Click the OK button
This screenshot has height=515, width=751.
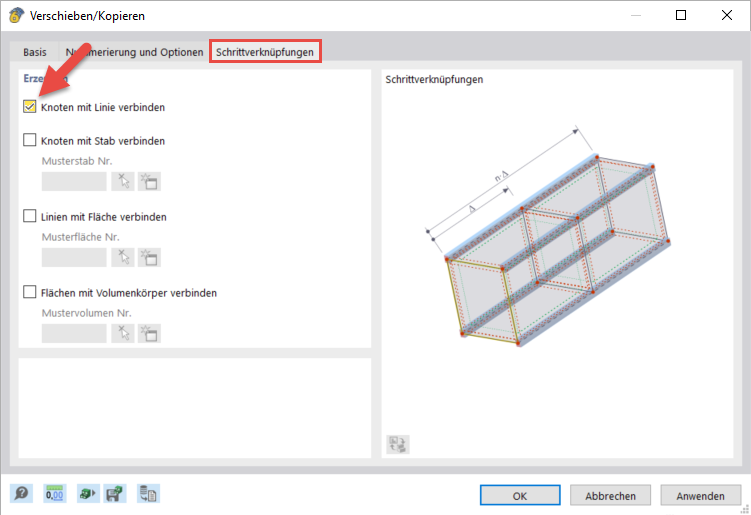pos(520,495)
